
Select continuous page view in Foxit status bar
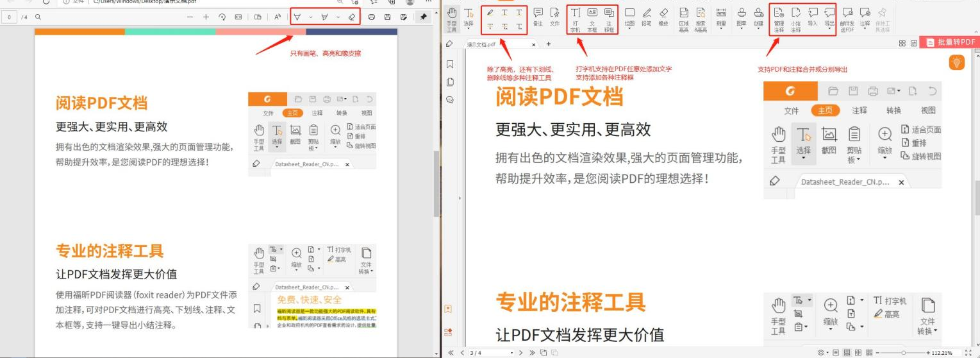847,353
